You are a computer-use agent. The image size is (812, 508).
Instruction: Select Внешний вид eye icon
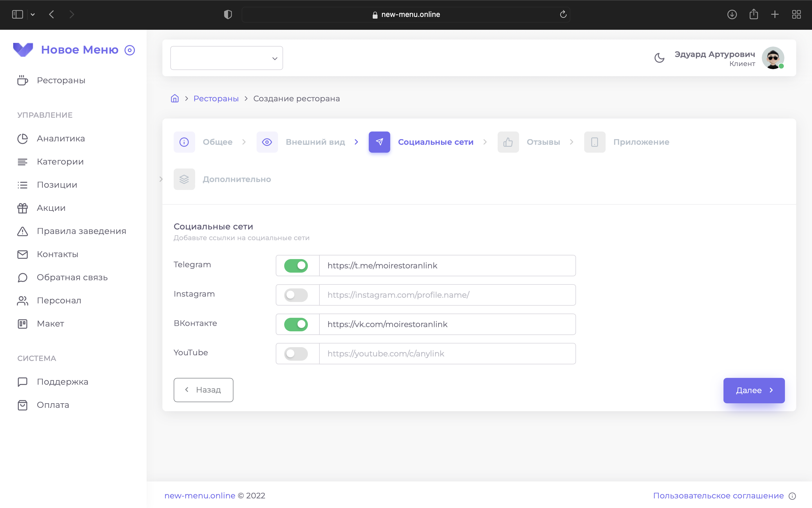[x=267, y=142]
